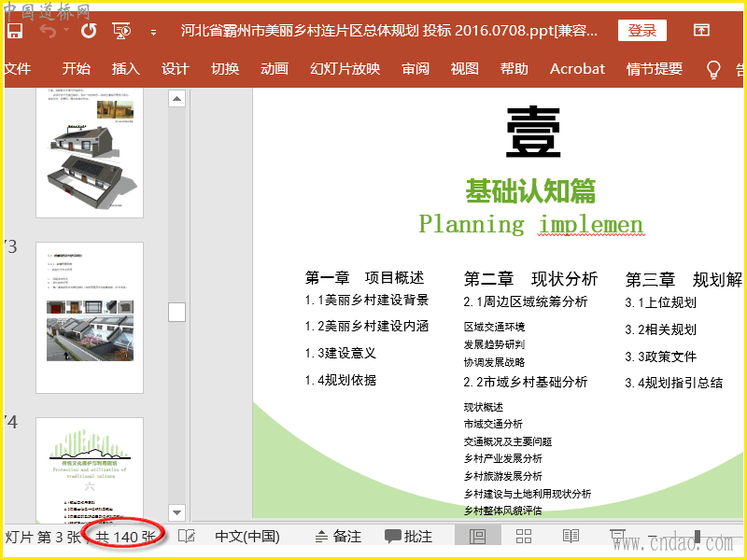Viewport: 747px width, 560px height.
Task: Switch to the 插入 ribbon tab
Action: (x=126, y=69)
